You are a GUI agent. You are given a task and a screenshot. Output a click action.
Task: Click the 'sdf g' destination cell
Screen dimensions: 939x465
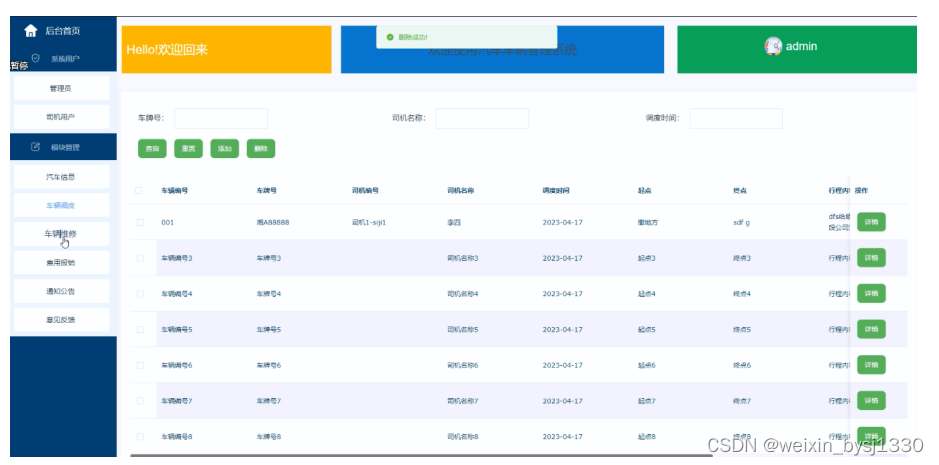[x=741, y=222]
